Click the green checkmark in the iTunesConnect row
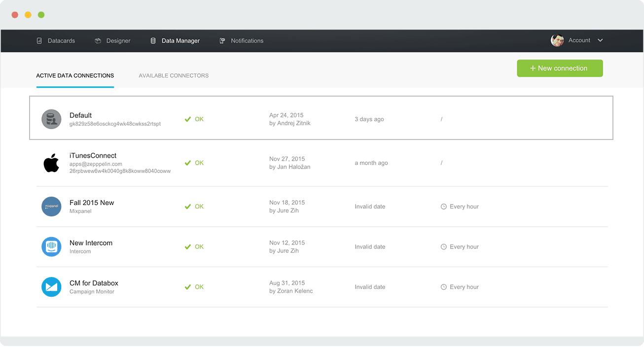Viewport: 644px width, 347px height. pyautogui.click(x=187, y=163)
